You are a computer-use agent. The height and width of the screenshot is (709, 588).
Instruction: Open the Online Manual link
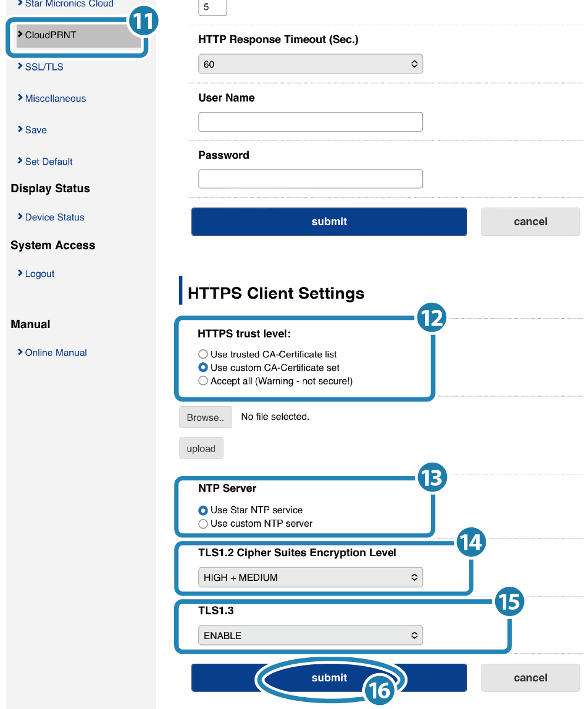[x=56, y=353]
